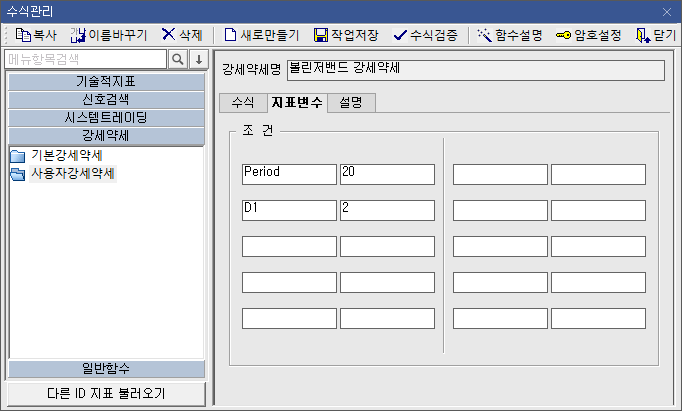Click the magnifier search button
This screenshot has width=682, height=411.
178,59
